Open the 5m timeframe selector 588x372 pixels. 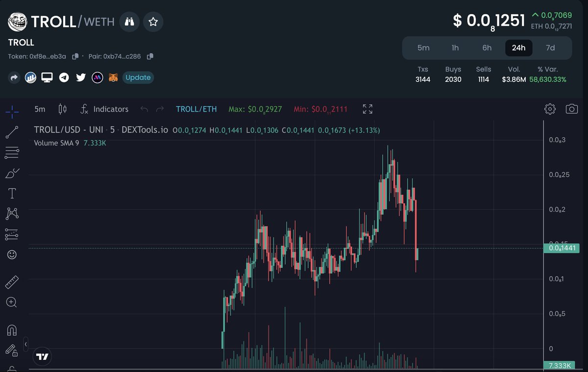(x=39, y=109)
